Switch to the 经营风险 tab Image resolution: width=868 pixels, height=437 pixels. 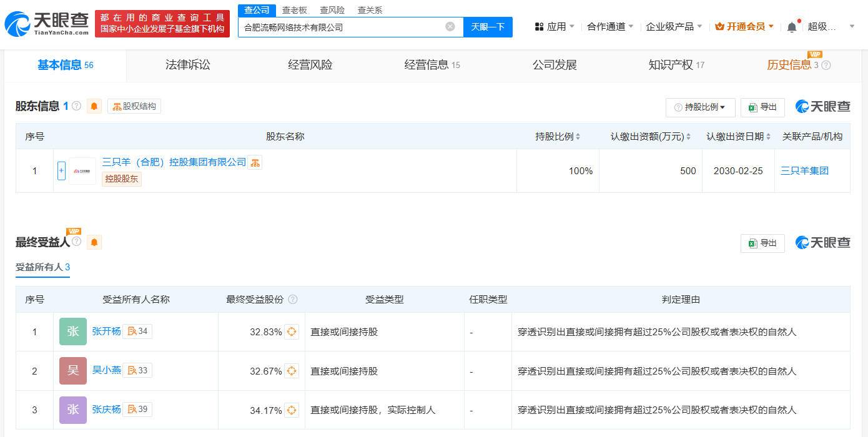tap(310, 65)
